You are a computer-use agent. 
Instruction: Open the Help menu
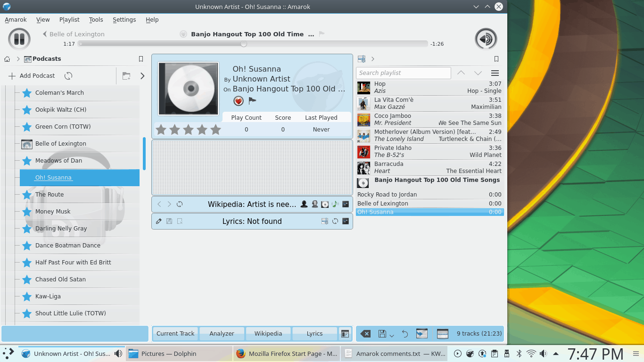152,20
